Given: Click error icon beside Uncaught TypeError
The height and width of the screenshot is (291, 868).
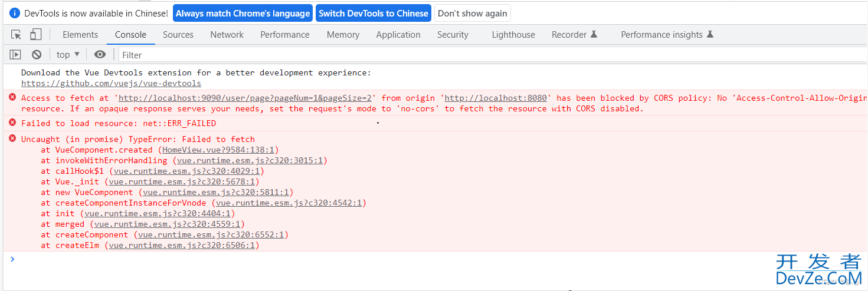Looking at the screenshot, I should click(12, 138).
